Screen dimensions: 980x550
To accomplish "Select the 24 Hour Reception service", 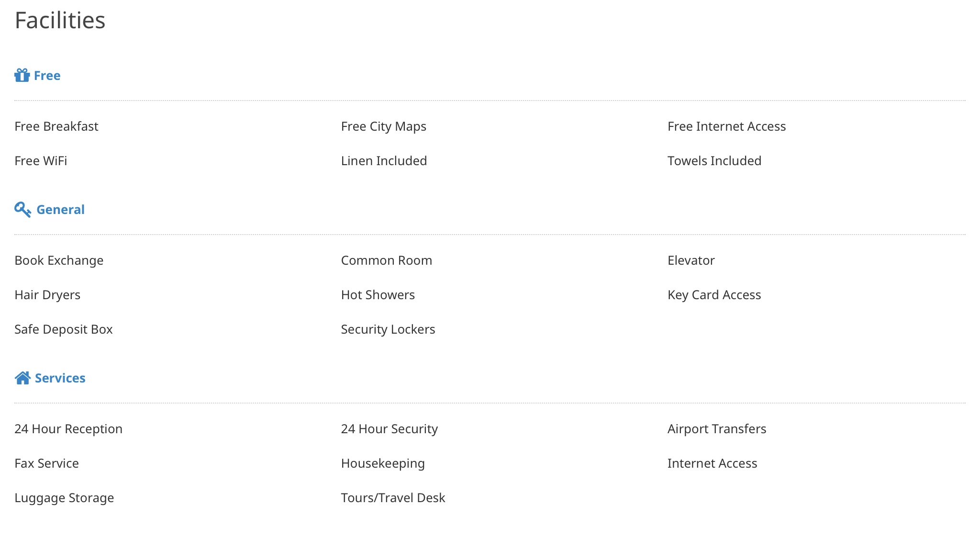I will point(68,429).
